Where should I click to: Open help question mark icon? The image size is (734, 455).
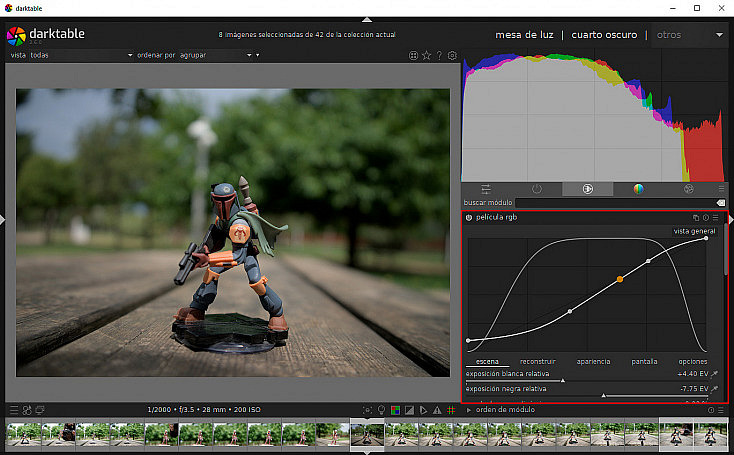coord(439,55)
